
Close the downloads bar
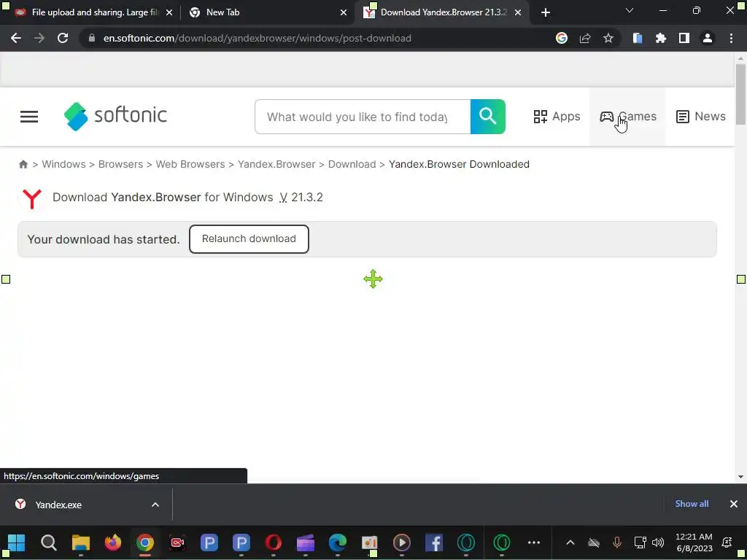(734, 504)
